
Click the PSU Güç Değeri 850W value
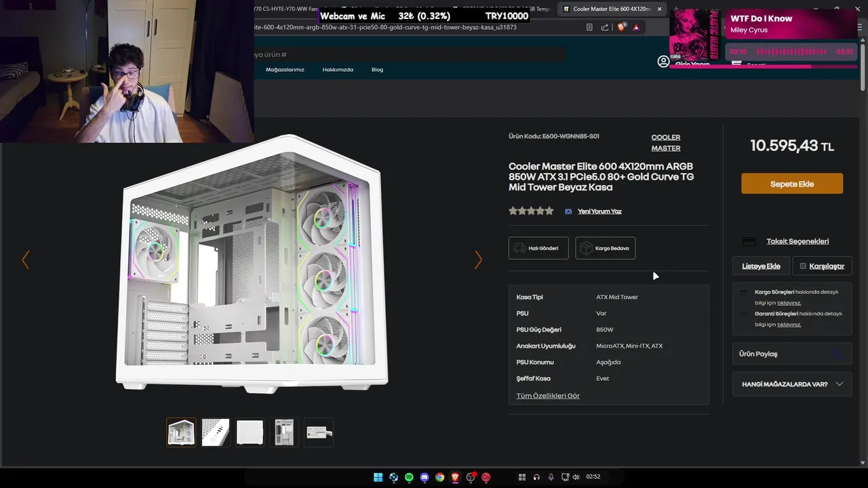click(605, 329)
